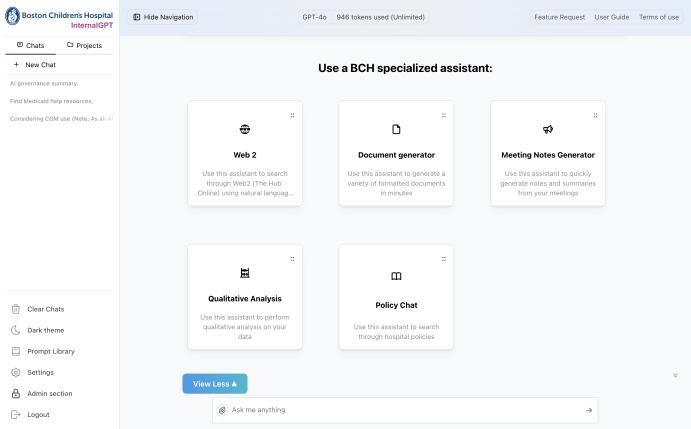Select the Qualitative Analysis assistant title
The image size is (691, 429).
(245, 298)
